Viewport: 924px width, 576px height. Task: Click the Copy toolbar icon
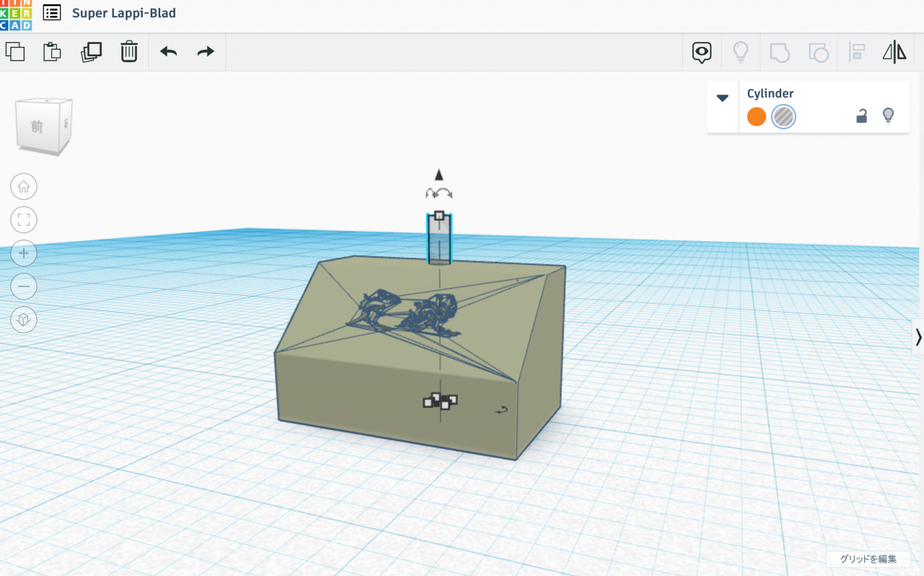(x=15, y=52)
